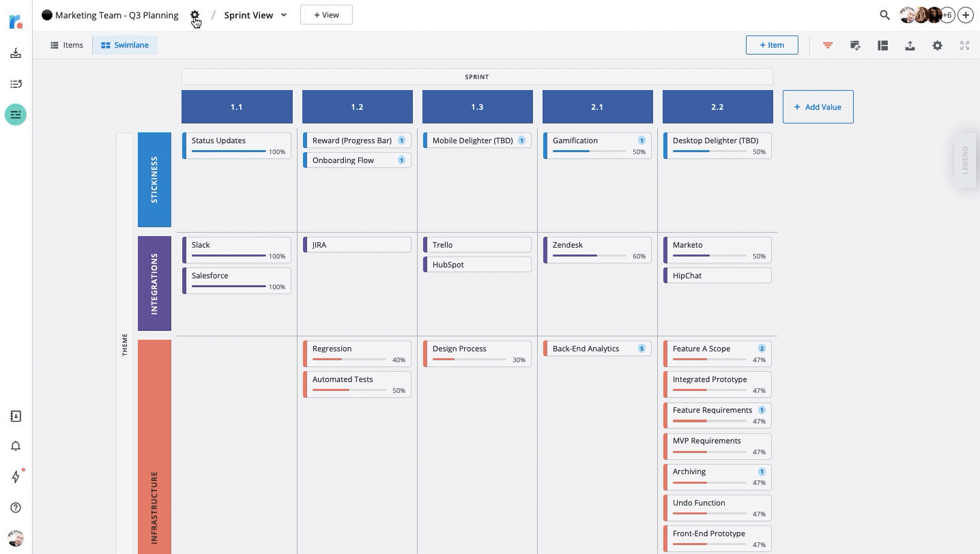Image resolution: width=980 pixels, height=554 pixels.
Task: Switch to the Swimlane tab
Action: (x=125, y=45)
